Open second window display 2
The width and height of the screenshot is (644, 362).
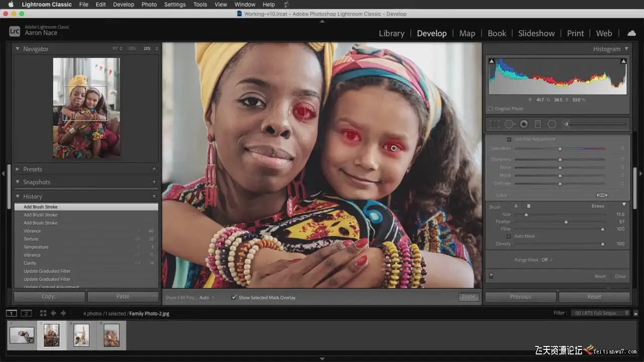click(x=26, y=313)
